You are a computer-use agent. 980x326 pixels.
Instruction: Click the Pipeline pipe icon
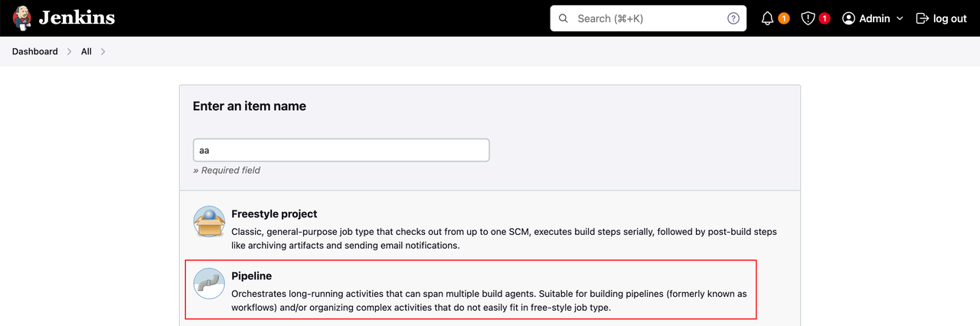(209, 283)
